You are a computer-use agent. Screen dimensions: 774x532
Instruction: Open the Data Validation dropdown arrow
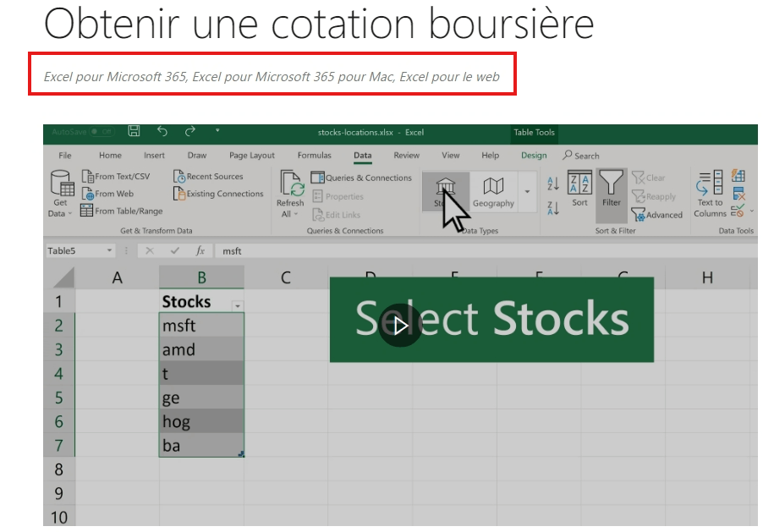[752, 211]
